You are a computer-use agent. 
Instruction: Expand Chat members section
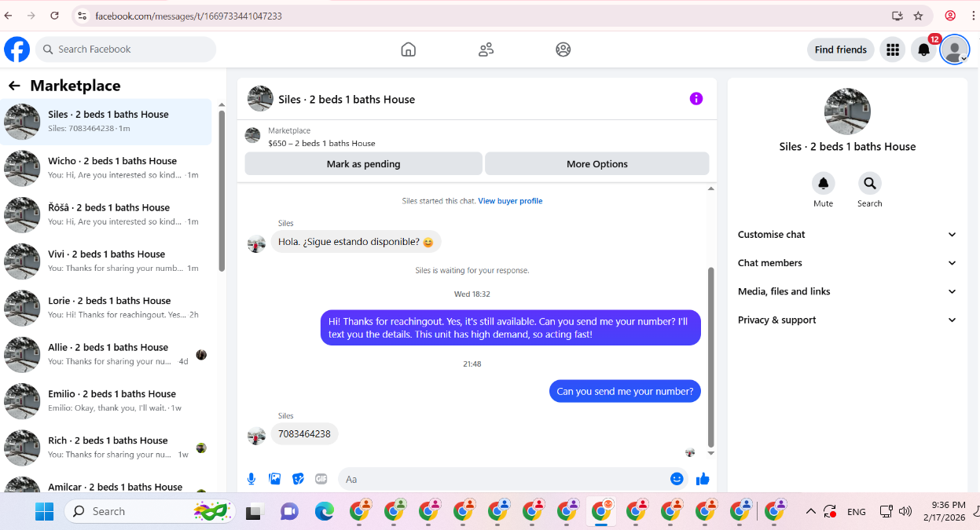pos(847,263)
